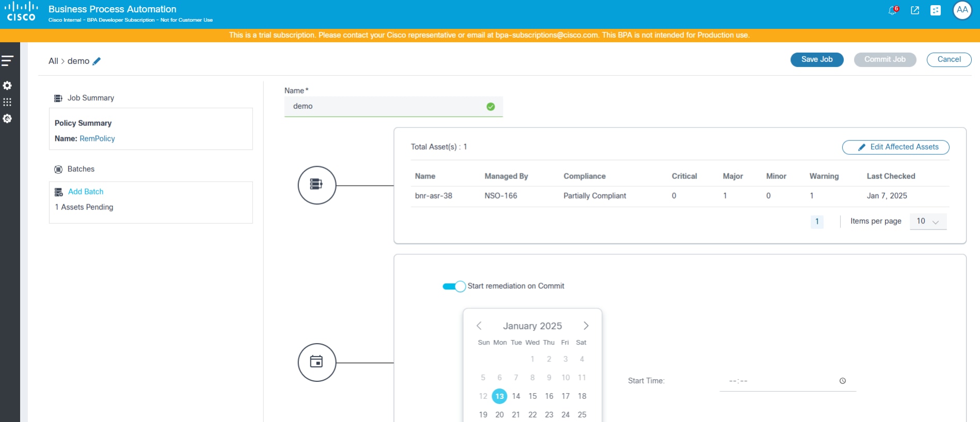
Task: Click the Business Process Automation title
Action: click(113, 9)
